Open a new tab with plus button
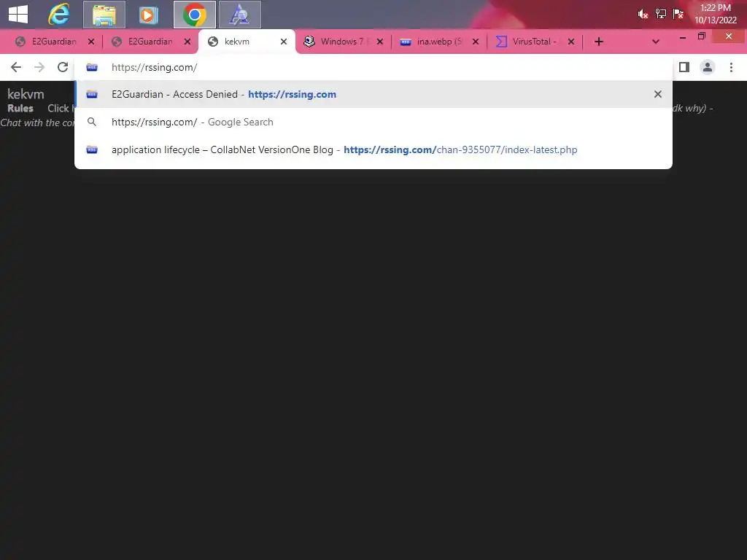Screen dimensions: 747x560 (x=599, y=42)
